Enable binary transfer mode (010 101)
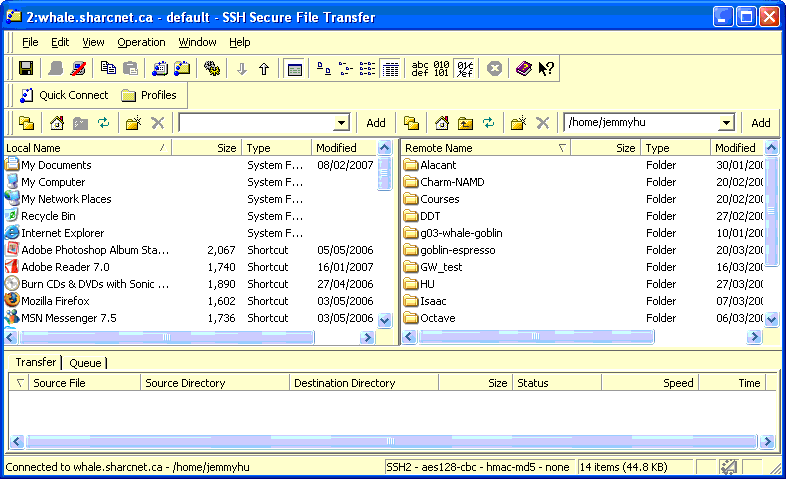786x479 pixels. (442, 69)
